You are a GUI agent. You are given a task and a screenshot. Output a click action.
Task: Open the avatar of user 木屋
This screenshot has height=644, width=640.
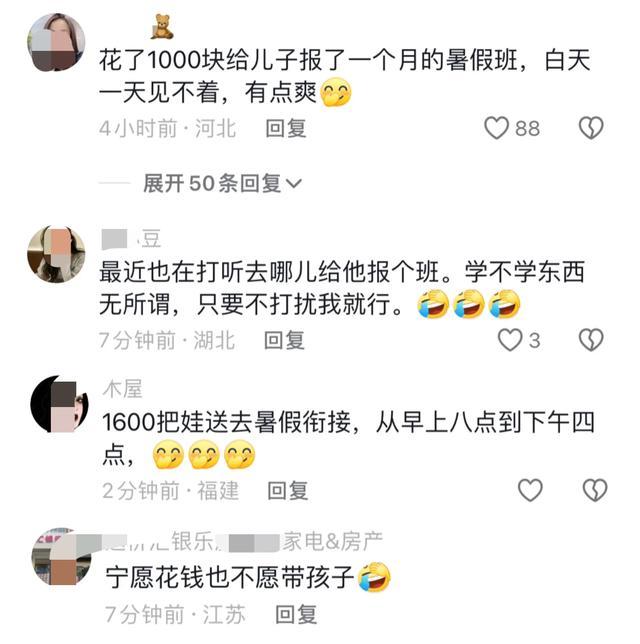(60, 404)
